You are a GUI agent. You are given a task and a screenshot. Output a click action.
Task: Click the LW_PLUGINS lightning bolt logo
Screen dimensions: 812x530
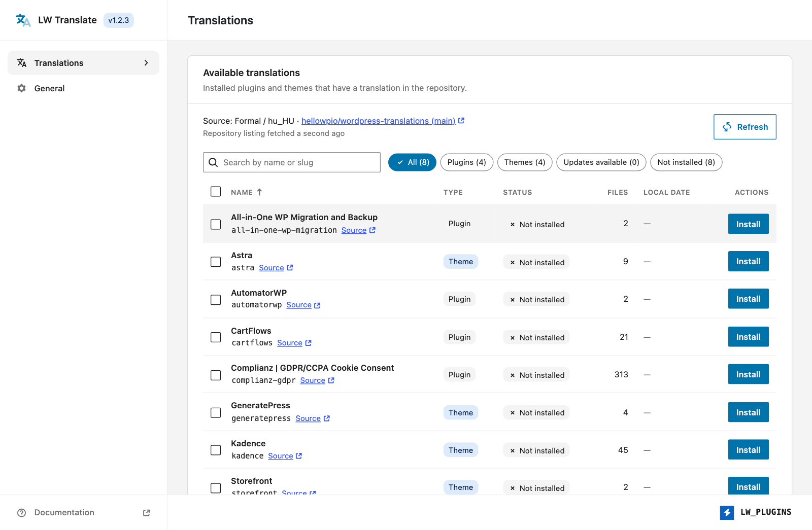click(727, 513)
